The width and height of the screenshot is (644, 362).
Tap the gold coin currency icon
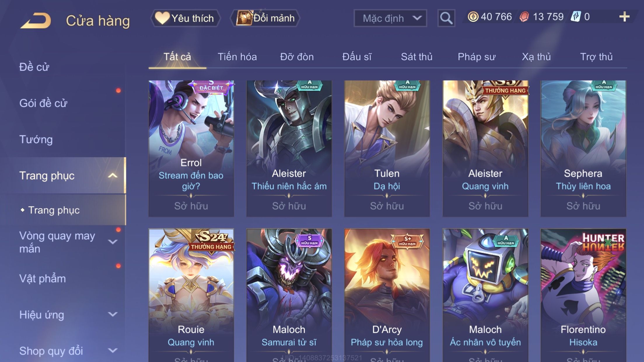click(x=473, y=17)
